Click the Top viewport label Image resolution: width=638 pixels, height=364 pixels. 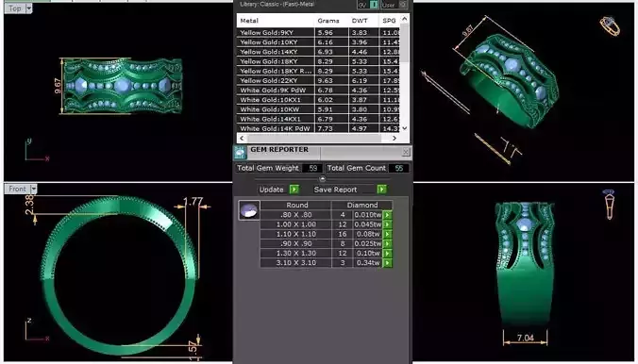[x=15, y=8]
